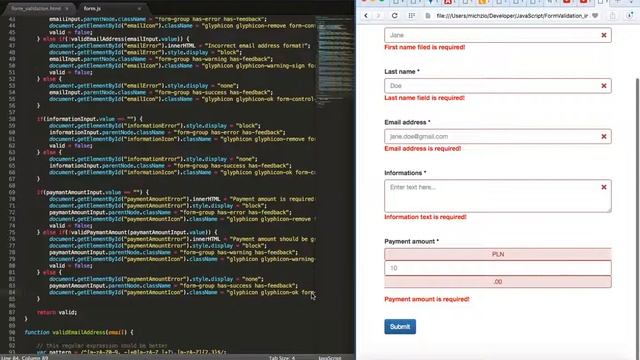Switch to the form.js editor tab

[92, 8]
